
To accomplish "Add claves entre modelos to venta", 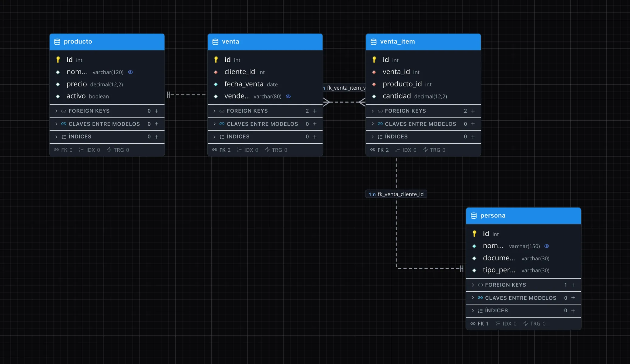I will [315, 124].
